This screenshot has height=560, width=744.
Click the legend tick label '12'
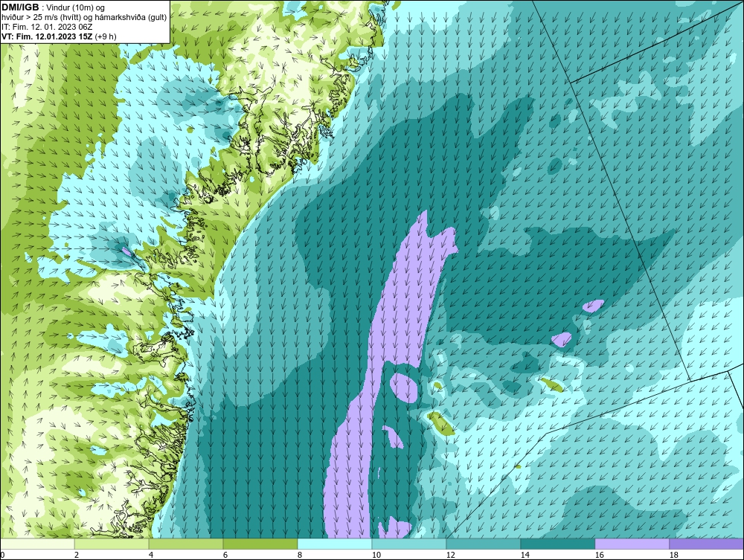click(450, 555)
